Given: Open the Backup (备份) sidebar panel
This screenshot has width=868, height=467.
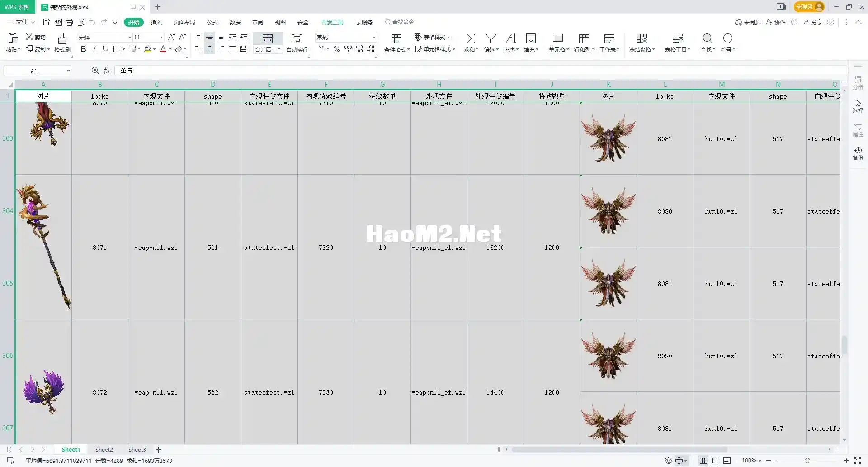Looking at the screenshot, I should [858, 153].
